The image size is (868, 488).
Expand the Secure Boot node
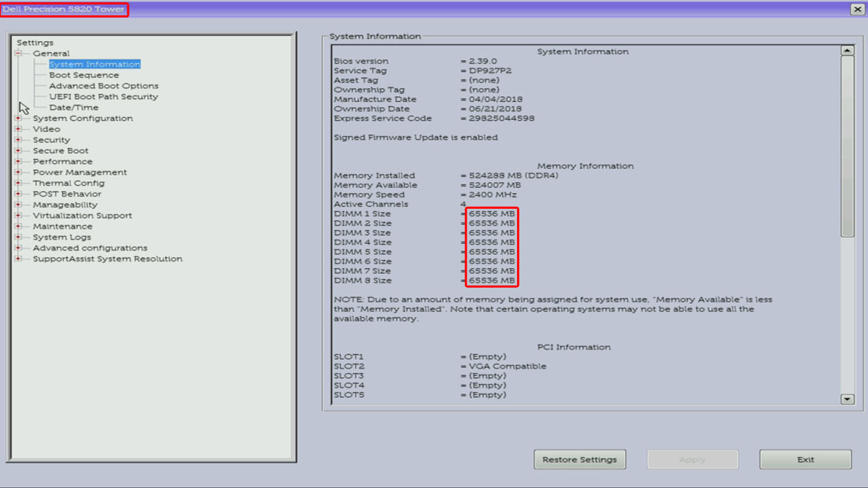(x=18, y=151)
